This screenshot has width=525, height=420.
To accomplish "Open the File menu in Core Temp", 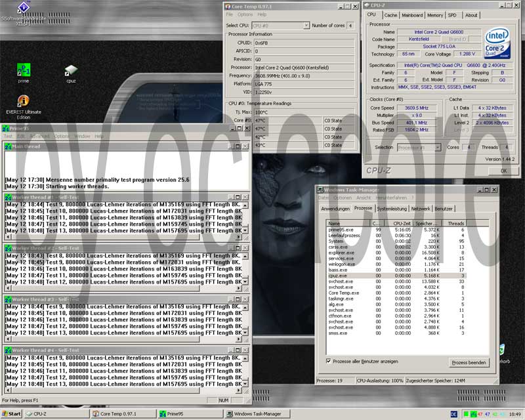I will coord(229,14).
